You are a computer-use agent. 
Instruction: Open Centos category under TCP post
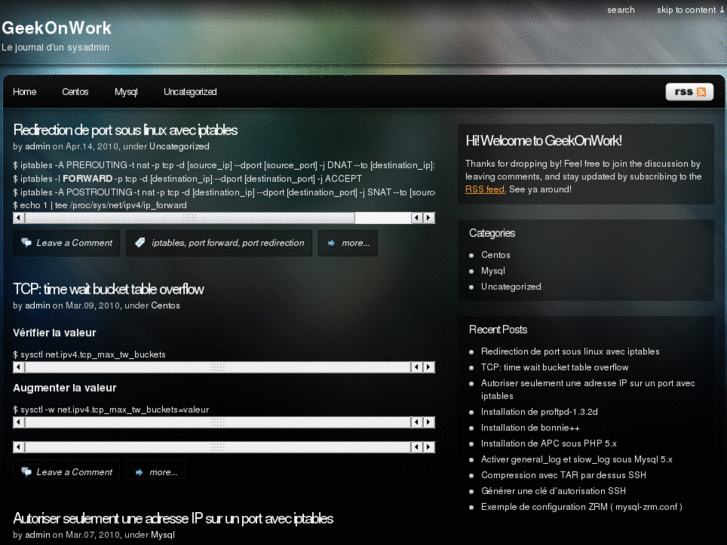click(166, 306)
